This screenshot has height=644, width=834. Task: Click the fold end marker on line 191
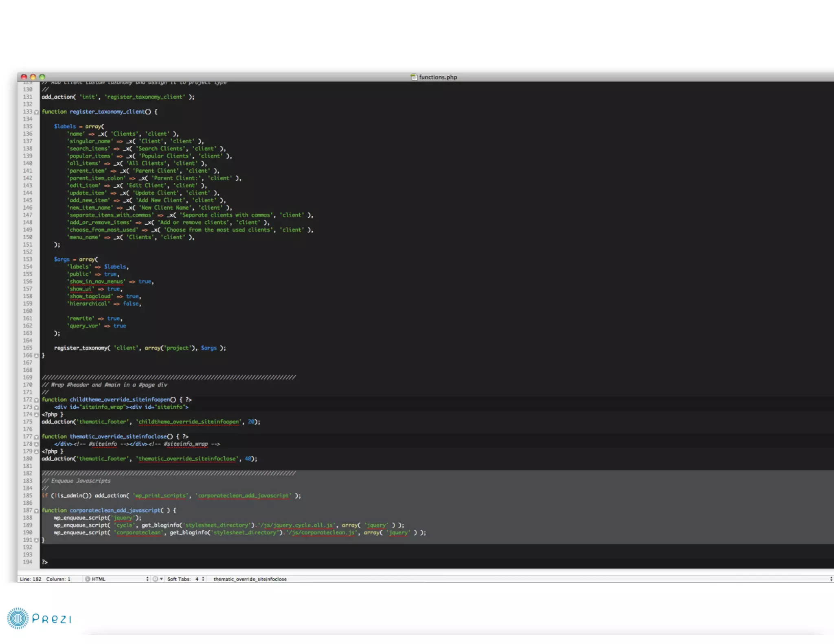(36, 540)
